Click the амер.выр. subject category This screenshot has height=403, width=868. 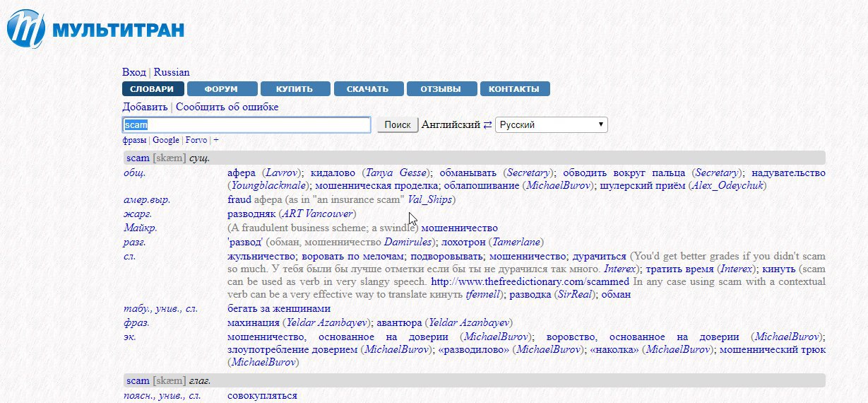(x=146, y=200)
